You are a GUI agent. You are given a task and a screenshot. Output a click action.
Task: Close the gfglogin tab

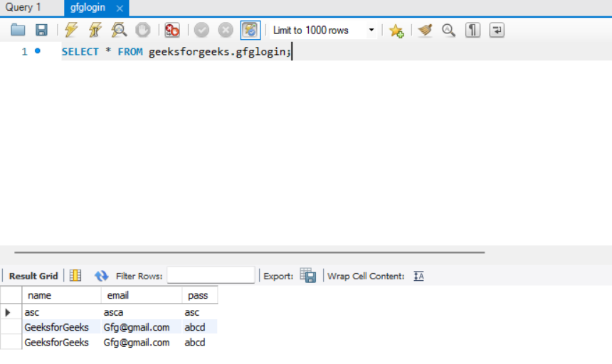tap(120, 9)
